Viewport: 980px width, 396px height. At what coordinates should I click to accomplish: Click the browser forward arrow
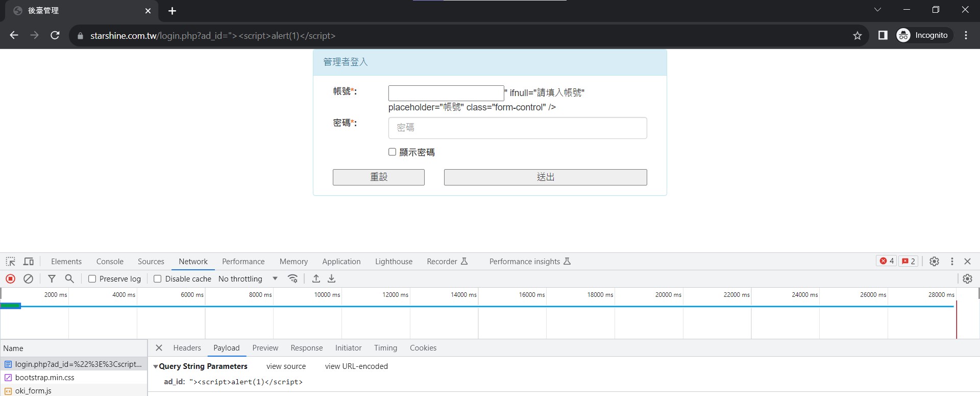(35, 35)
